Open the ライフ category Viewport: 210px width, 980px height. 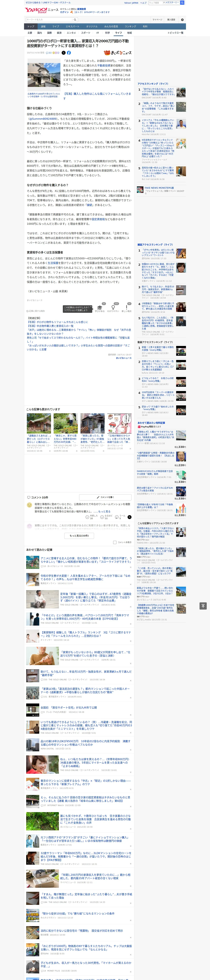[x=119, y=33]
